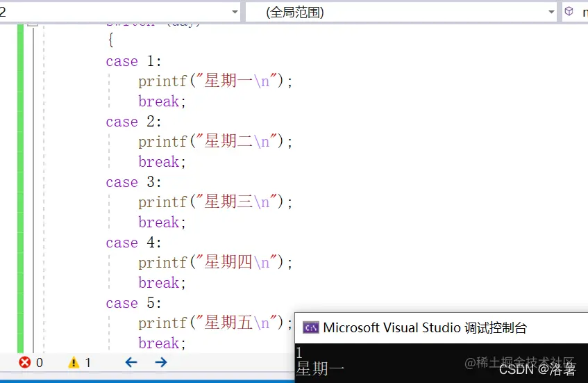Click the opening brace of the switch

[x=110, y=40]
